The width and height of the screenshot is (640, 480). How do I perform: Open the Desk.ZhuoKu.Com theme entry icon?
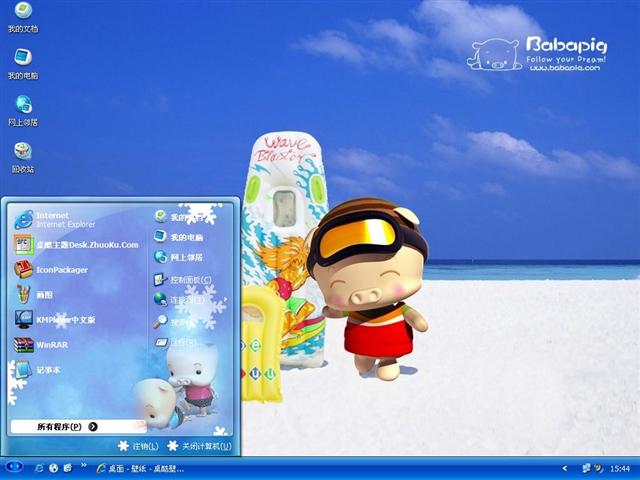(x=24, y=244)
